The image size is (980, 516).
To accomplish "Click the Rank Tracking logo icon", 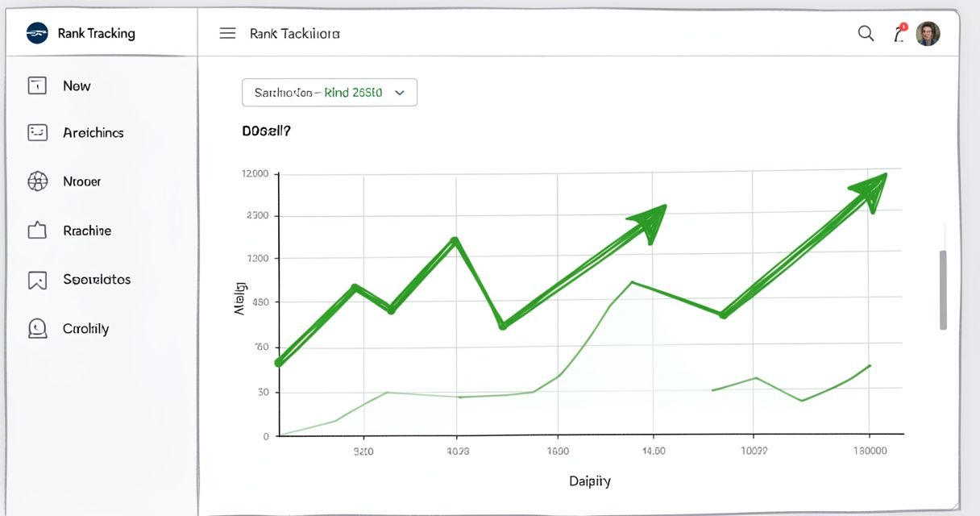I will (37, 33).
